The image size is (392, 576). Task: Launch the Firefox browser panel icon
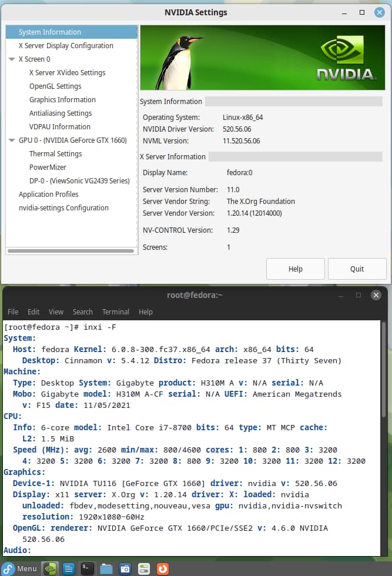pos(162,569)
